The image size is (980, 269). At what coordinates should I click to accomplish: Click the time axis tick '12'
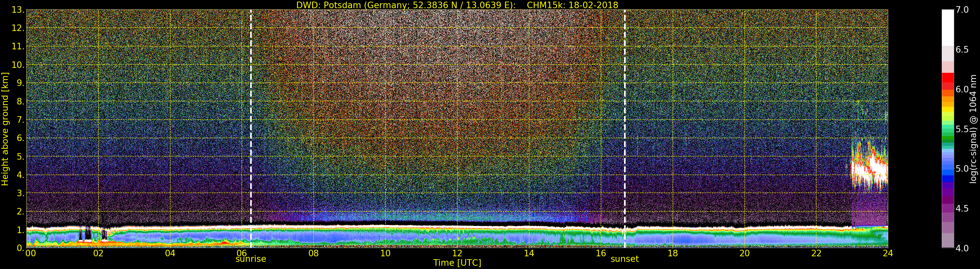[x=457, y=253]
